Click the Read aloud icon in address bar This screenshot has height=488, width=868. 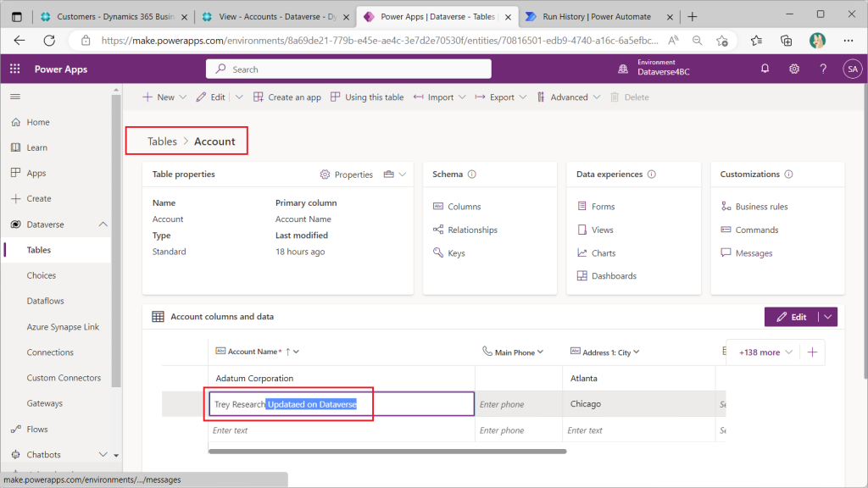[673, 41]
